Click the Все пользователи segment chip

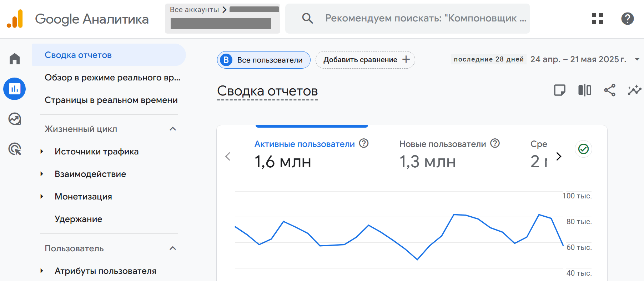click(263, 60)
